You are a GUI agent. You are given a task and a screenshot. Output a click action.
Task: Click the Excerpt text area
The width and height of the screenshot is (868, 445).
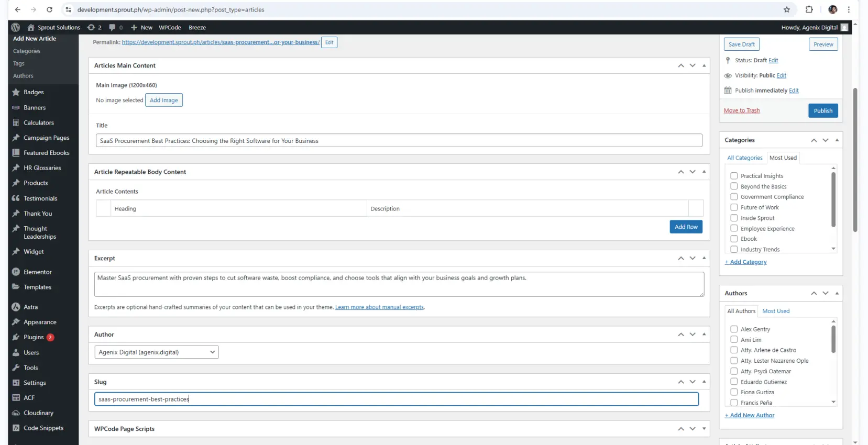399,284
